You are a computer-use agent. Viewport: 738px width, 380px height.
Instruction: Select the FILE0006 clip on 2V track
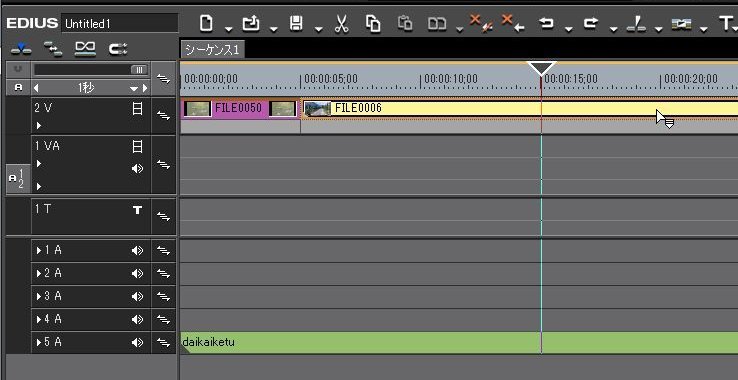(520, 109)
